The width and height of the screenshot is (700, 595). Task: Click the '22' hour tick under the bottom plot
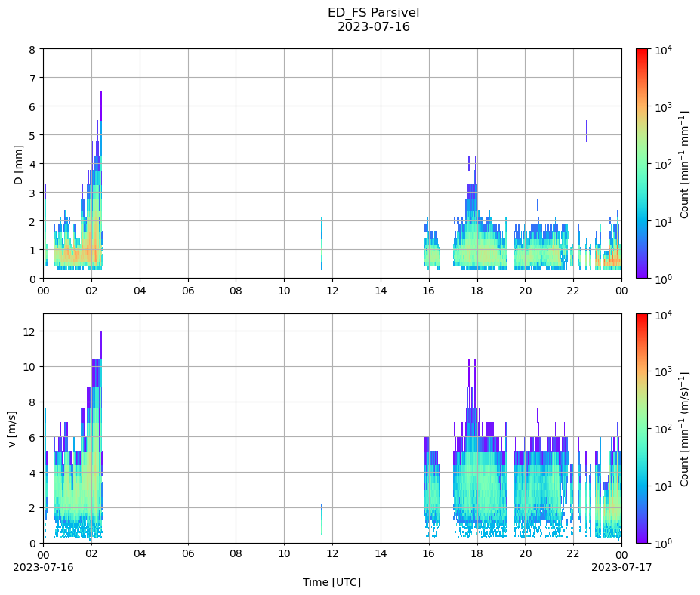point(573,554)
